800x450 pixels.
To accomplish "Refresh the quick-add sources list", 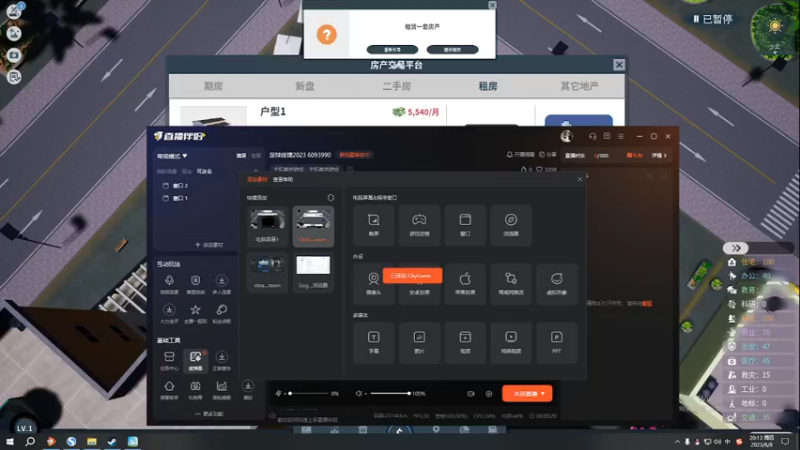I will [x=331, y=197].
